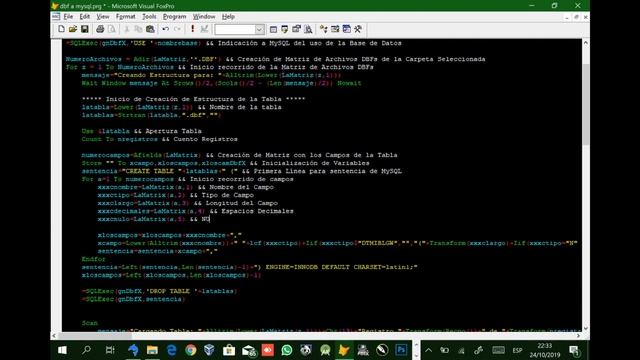The height and width of the screenshot is (360, 640).
Task: Click the horizontal scroll right arrow
Action: coord(578,336)
